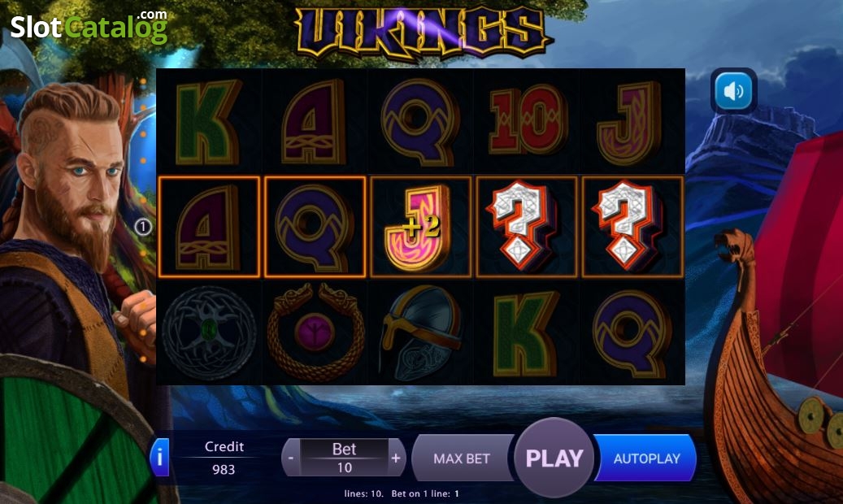
Task: Click the dragon torc ring symbol
Action: (315, 332)
